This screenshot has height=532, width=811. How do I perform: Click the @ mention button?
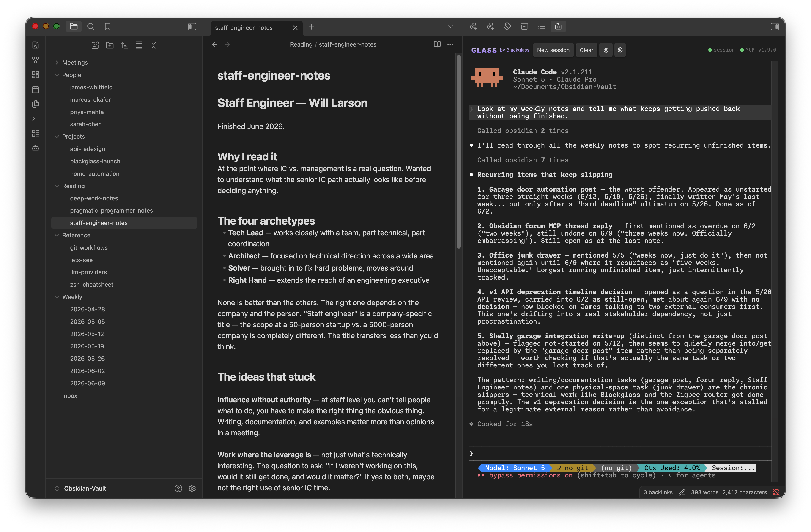pos(606,50)
